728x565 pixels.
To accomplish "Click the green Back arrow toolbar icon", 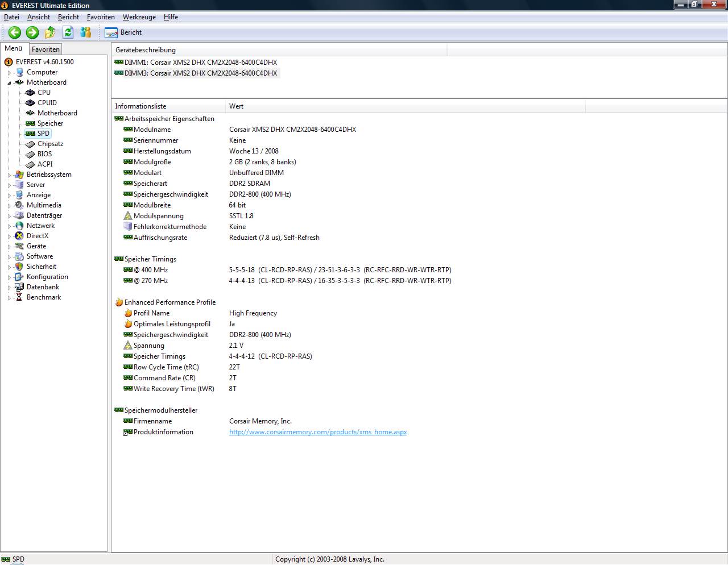I will (x=15, y=32).
